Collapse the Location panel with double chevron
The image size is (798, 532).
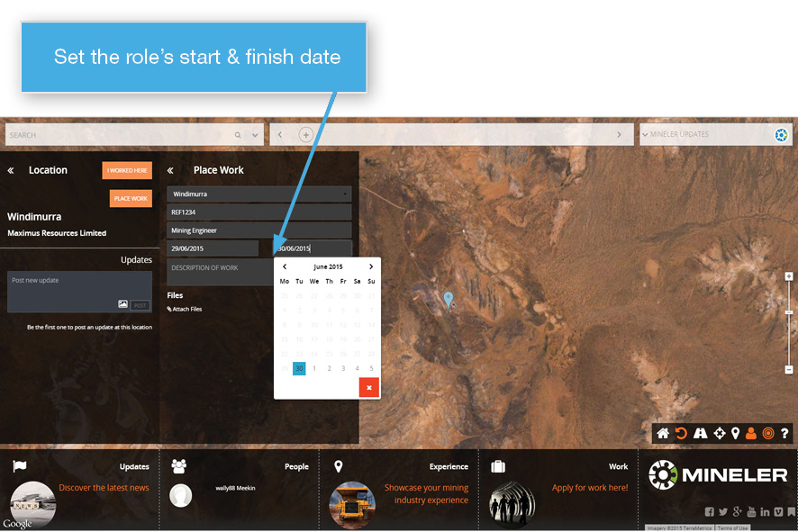[11, 170]
